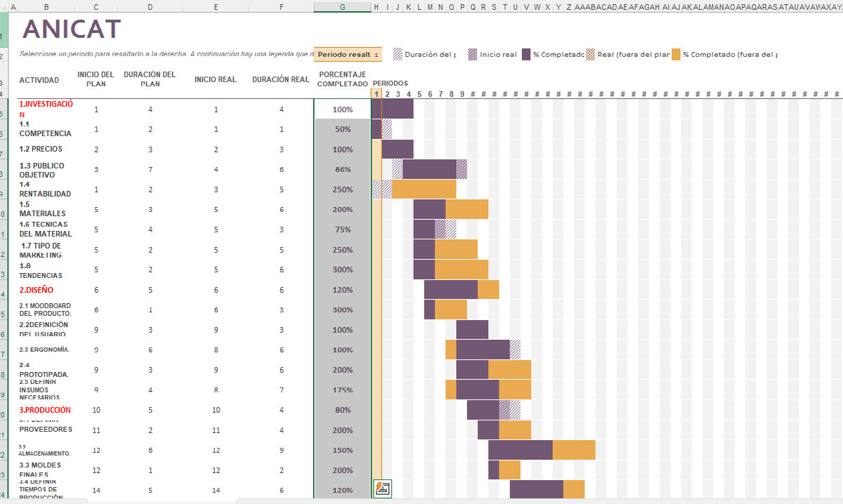Click the 'PERIODOS' label cell
The height and width of the screenshot is (504, 843).
point(391,83)
